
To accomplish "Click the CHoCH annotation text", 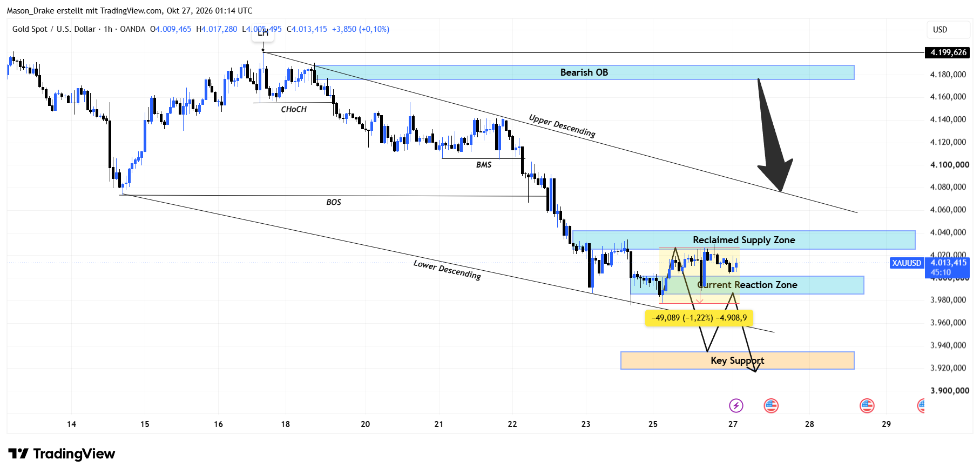I will pyautogui.click(x=294, y=109).
